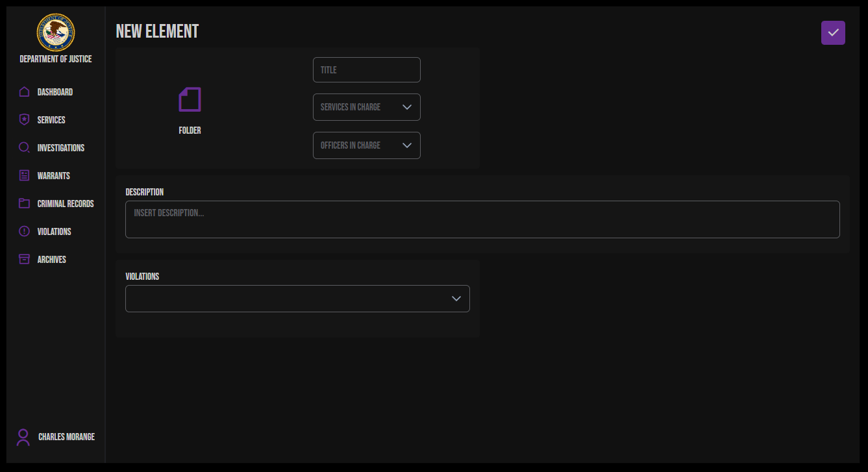This screenshot has height=472, width=868.
Task: Click the Criminal Records folder icon
Action: tap(24, 204)
